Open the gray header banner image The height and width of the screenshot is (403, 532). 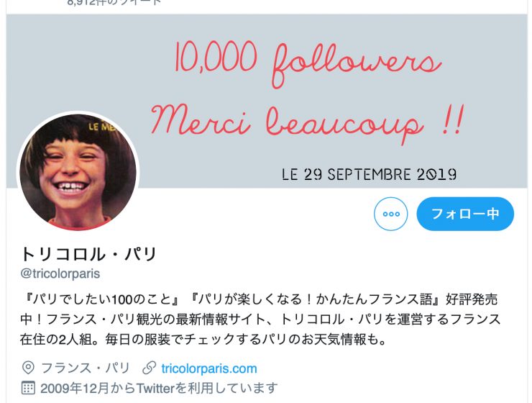point(267,101)
